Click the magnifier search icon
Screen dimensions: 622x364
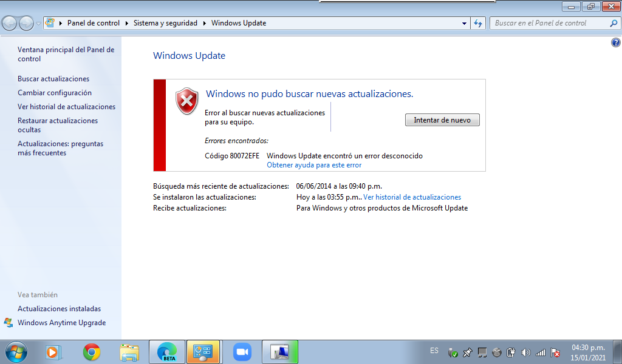613,23
